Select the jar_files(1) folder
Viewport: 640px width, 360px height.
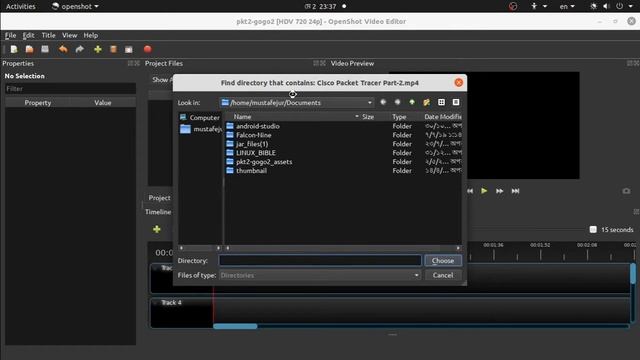252,144
